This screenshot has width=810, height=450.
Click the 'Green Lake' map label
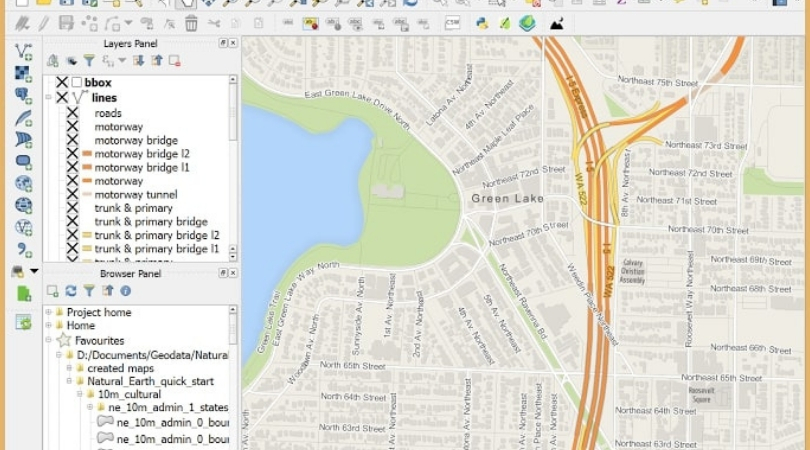coord(507,198)
